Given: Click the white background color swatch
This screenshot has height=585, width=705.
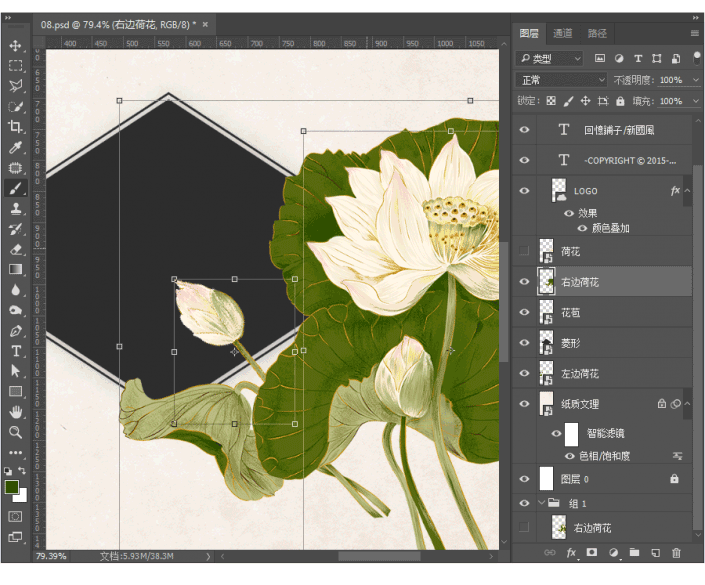Looking at the screenshot, I should click(22, 497).
